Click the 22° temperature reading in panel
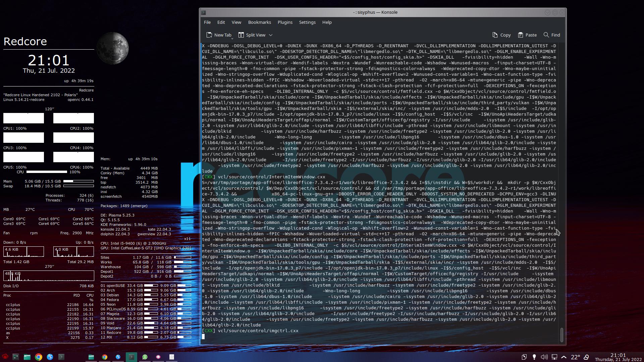 (x=575, y=357)
